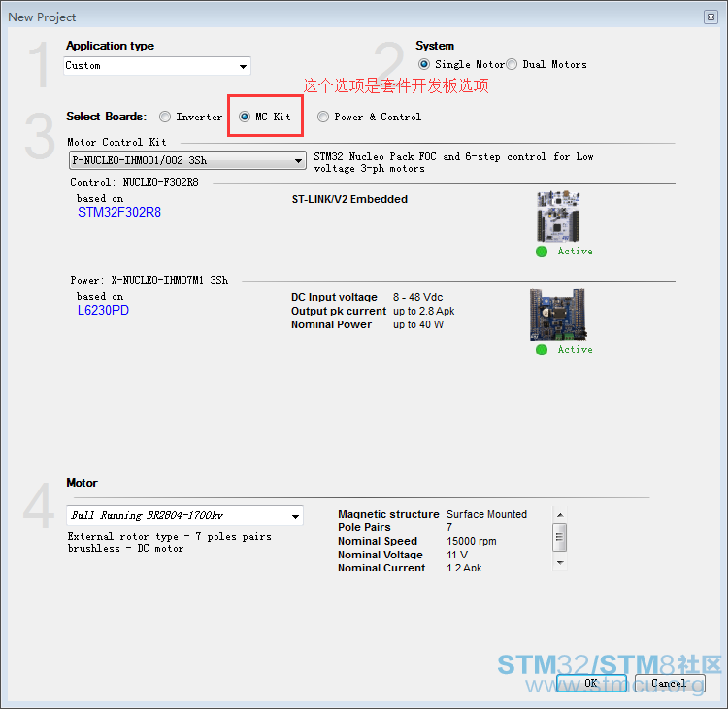728x709 pixels.
Task: Click the 8 - 48 Vdc value
Action: [417, 297]
